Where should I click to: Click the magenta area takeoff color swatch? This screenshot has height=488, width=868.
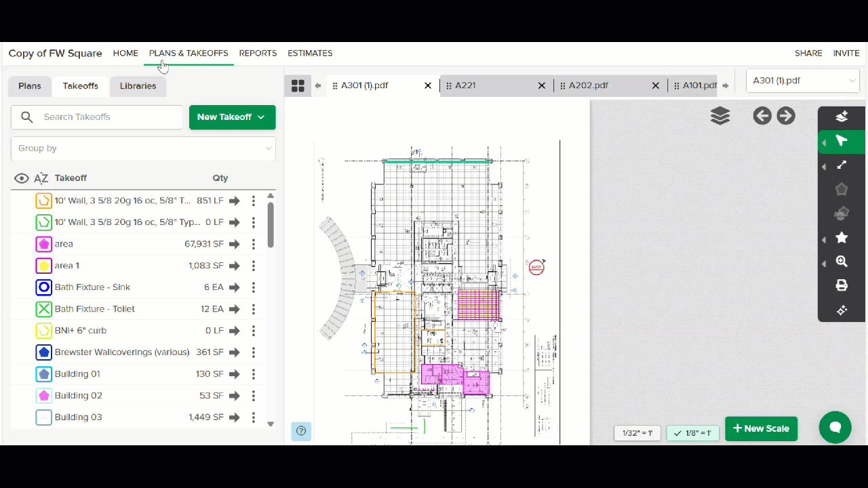[x=44, y=244]
